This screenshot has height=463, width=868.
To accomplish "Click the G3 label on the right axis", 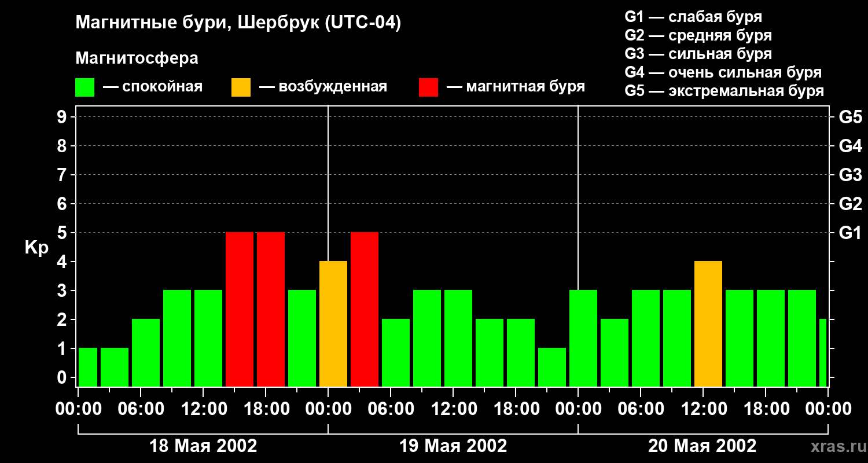I will tap(850, 175).
